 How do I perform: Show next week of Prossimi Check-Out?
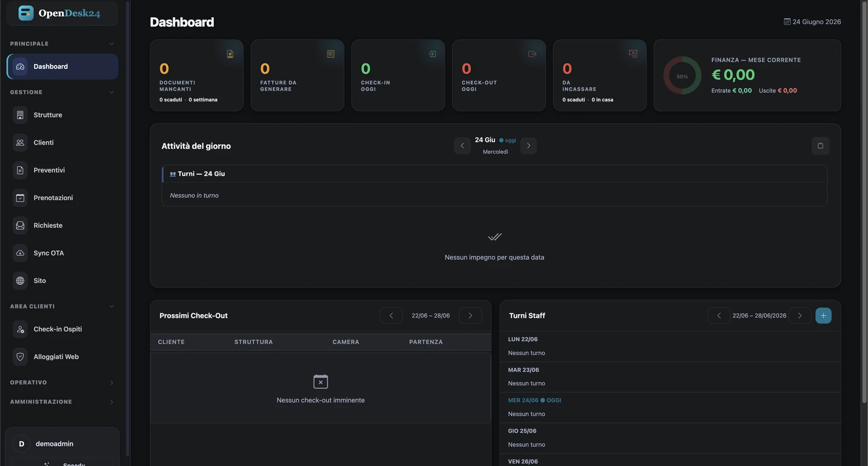[x=470, y=316]
